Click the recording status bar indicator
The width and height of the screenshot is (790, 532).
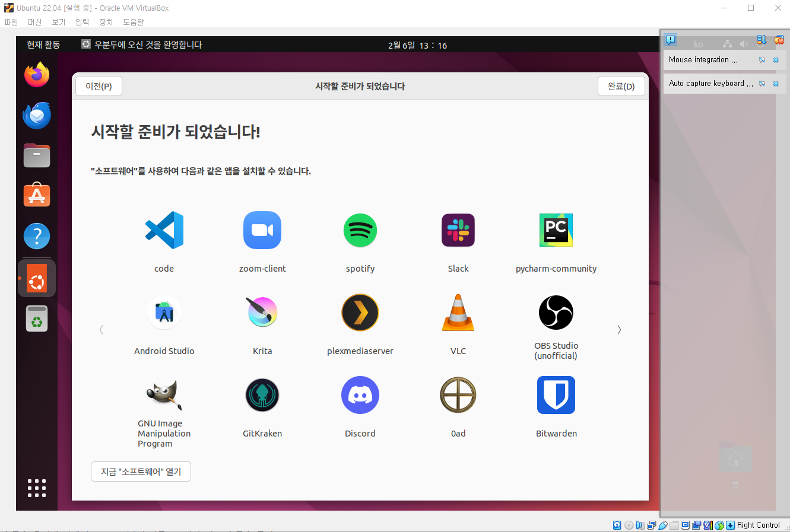(x=696, y=525)
